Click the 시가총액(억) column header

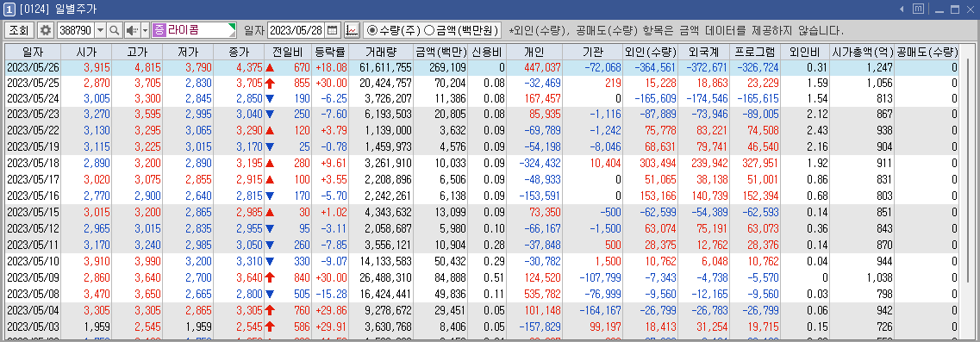click(862, 52)
